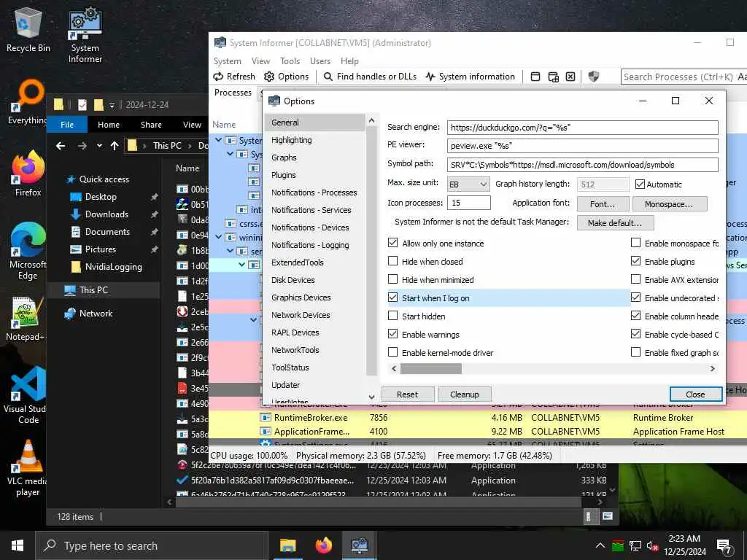Viewport: 747px width, 560px height.
Task: Click the Monospace... button
Action: (670, 204)
